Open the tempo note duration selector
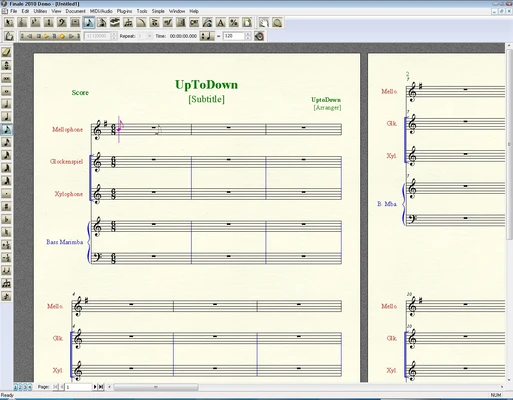Screen dimensions: 513x400 [x=207, y=36]
